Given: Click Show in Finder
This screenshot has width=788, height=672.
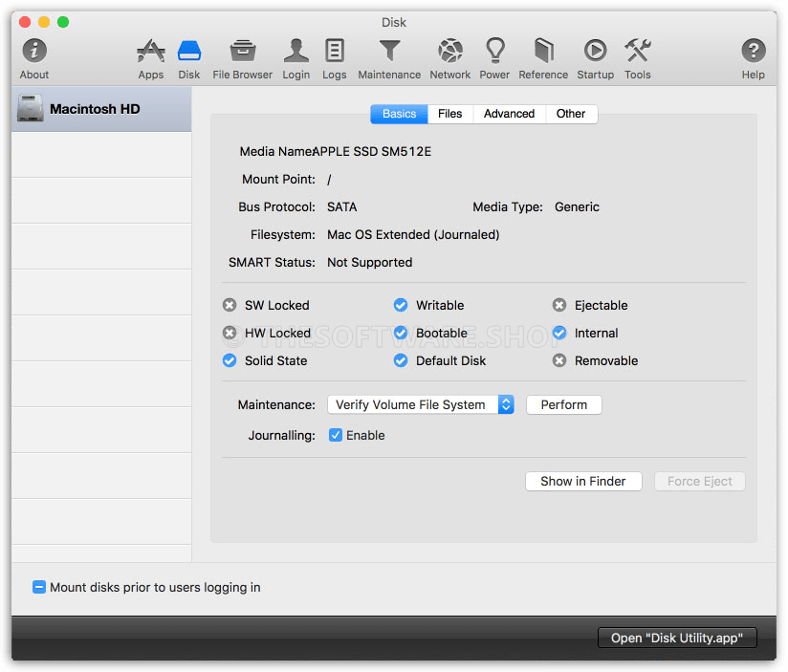Looking at the screenshot, I should pyautogui.click(x=583, y=481).
